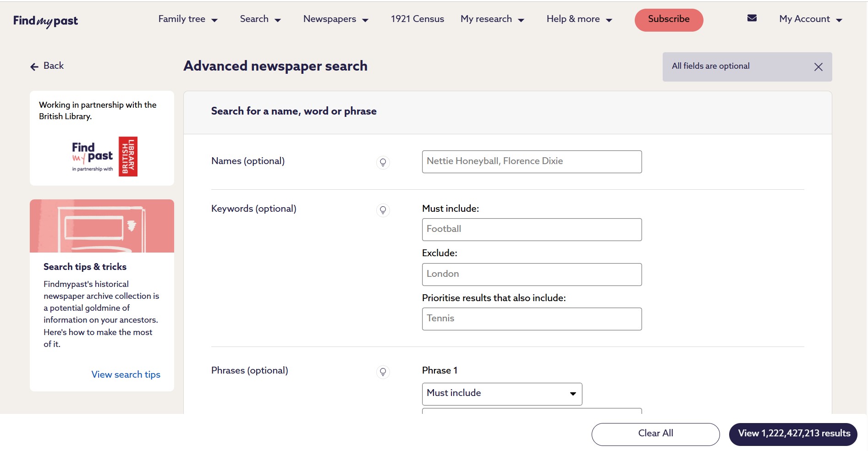The image size is (868, 451).
Task: Open the Phrase 1 'Must include' dropdown
Action: 502,394
